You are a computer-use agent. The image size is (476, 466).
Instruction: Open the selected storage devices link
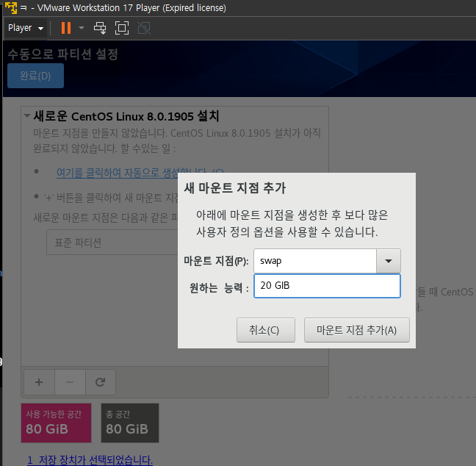coord(90,461)
